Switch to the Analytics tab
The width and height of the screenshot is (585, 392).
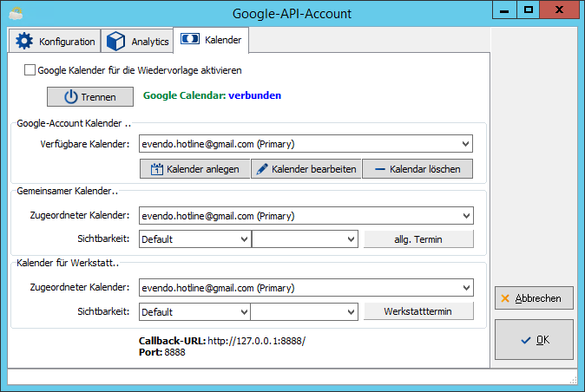[x=137, y=41]
